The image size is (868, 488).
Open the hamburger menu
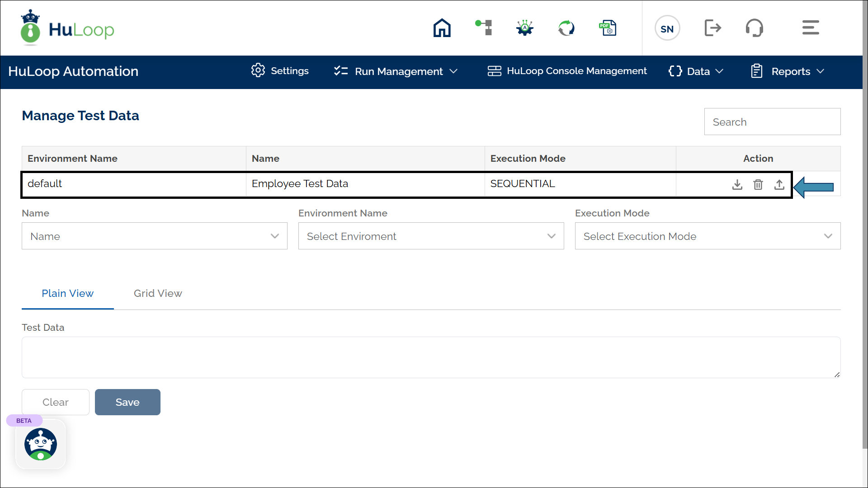811,28
